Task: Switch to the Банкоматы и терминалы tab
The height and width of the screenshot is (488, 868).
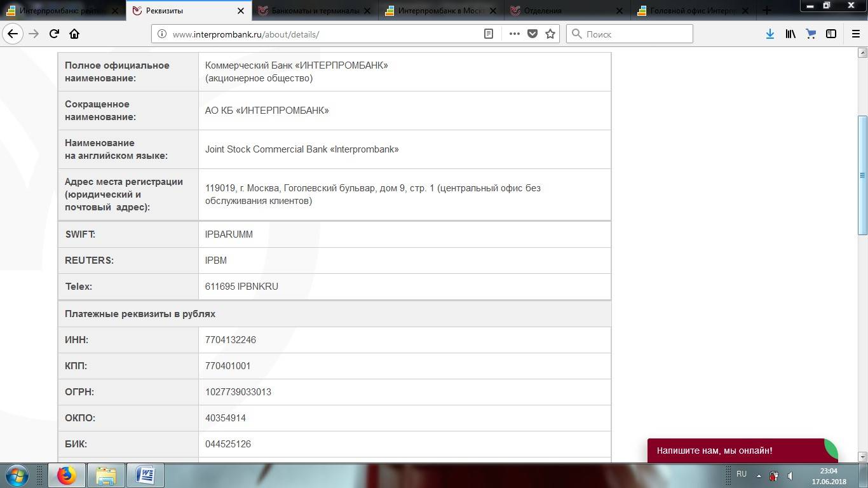Action: click(315, 11)
